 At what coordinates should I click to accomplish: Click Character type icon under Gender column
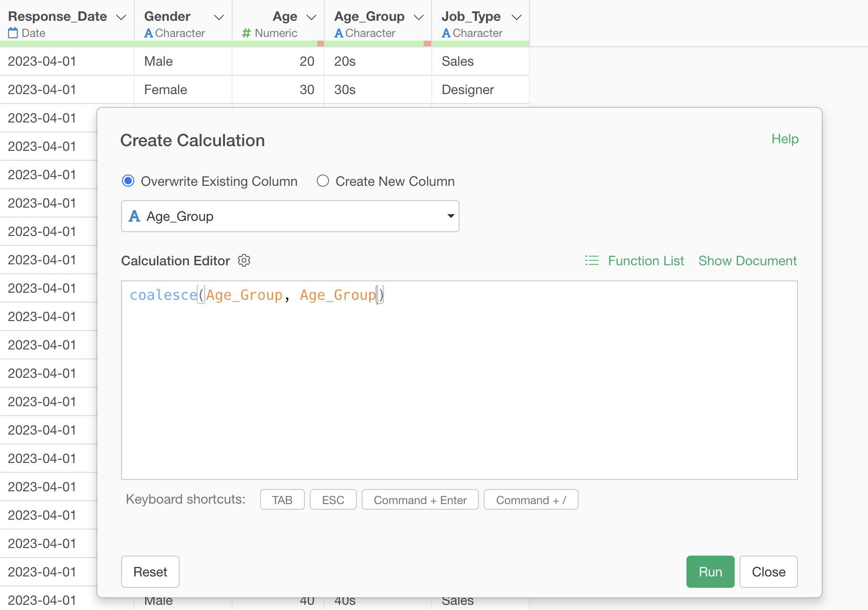click(x=148, y=33)
